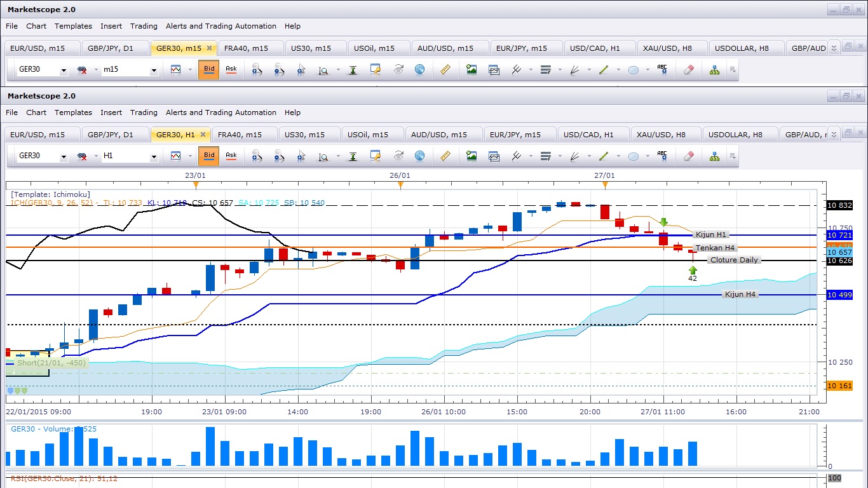Viewport: 868px width, 488px height.
Task: Close the GER30, H1 tab
Action: coord(203,135)
